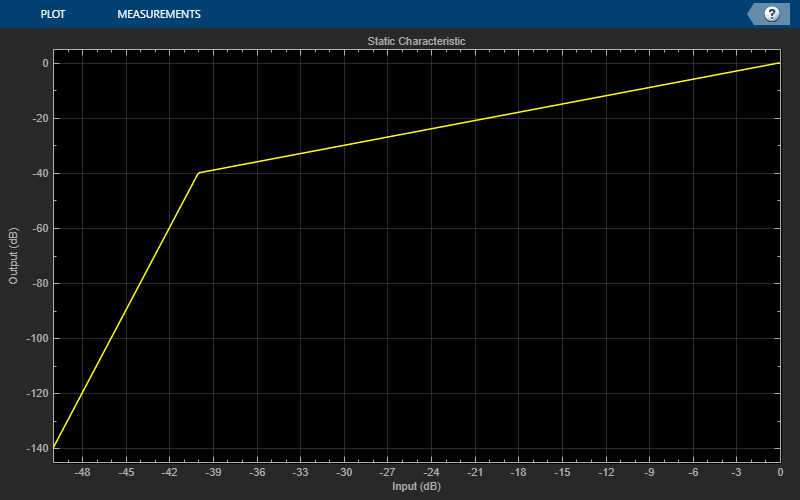The image size is (800, 500).
Task: Click the -20 tick on the output axis
Action: point(40,118)
